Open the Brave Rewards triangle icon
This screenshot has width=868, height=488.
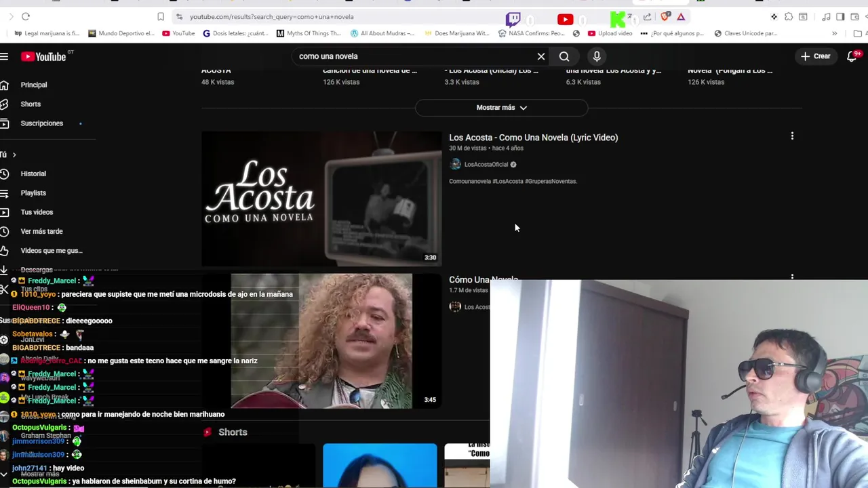pos(681,16)
